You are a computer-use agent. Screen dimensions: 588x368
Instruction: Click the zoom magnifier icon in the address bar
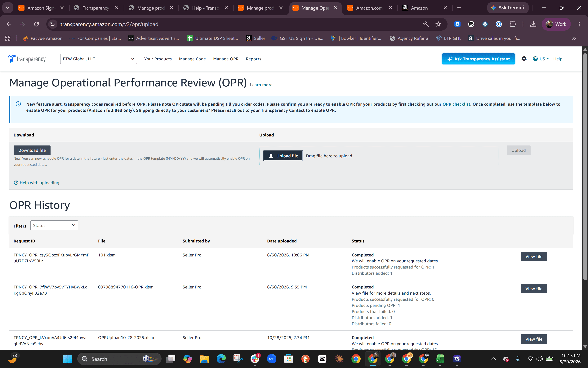tap(426, 24)
